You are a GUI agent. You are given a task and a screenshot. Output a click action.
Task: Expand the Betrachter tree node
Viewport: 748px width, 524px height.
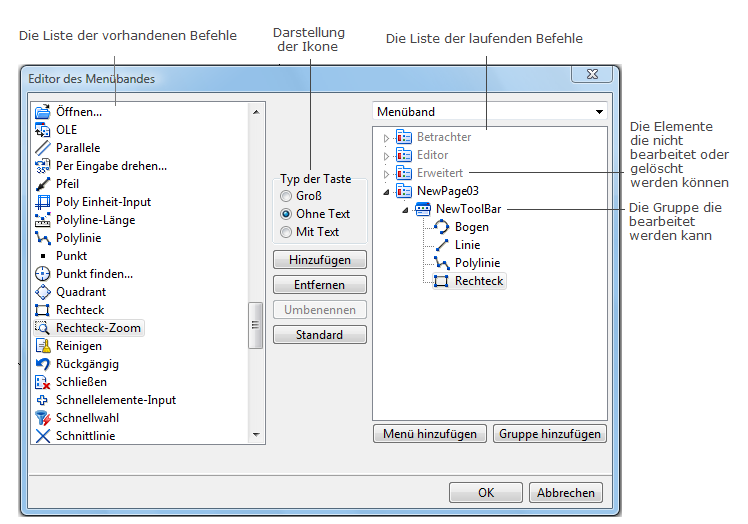(x=386, y=137)
